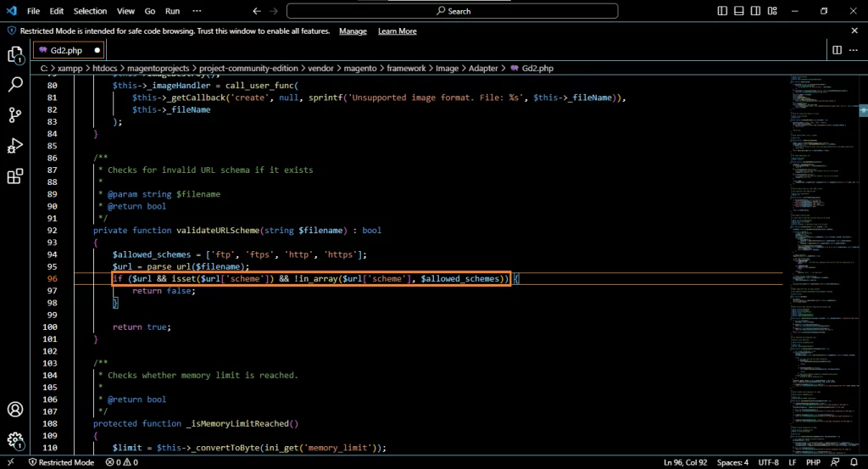Click the Learn More link
Viewport: 868px width, 469px height.
(397, 31)
